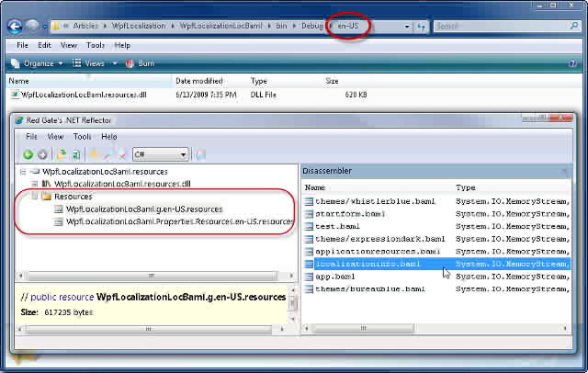
Task: Click Reflector gray Forward arrow
Action: pyautogui.click(x=42, y=154)
